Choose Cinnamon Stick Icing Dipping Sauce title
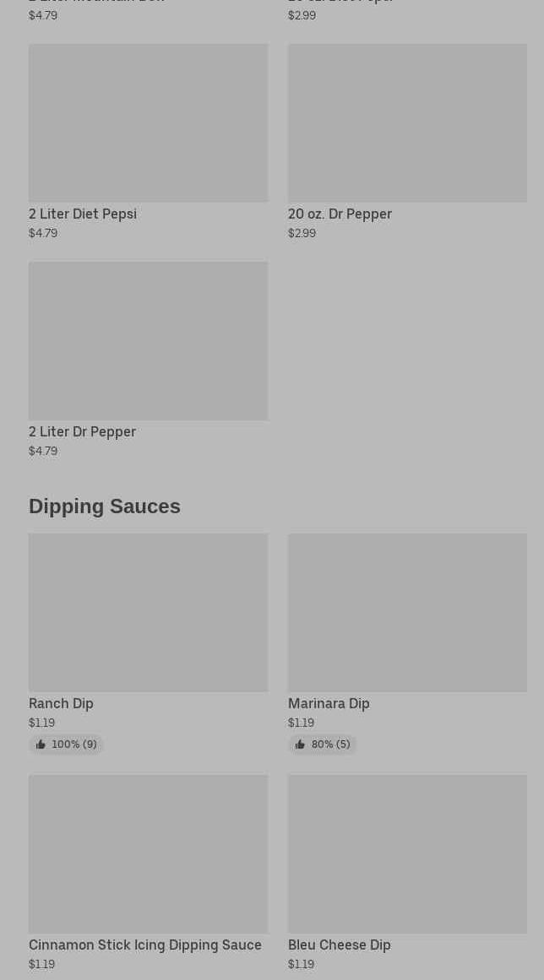Viewport: 544px width, 980px height. point(145,945)
